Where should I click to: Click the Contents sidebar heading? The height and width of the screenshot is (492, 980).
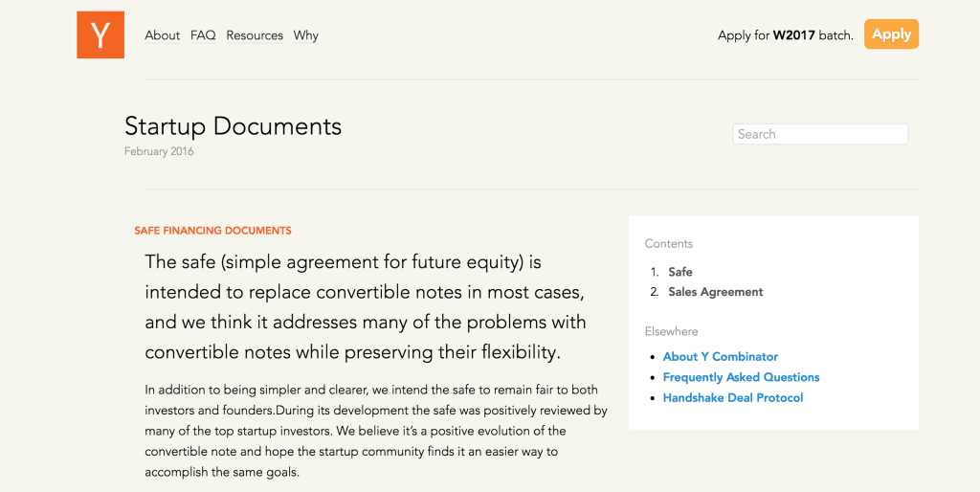(x=669, y=244)
